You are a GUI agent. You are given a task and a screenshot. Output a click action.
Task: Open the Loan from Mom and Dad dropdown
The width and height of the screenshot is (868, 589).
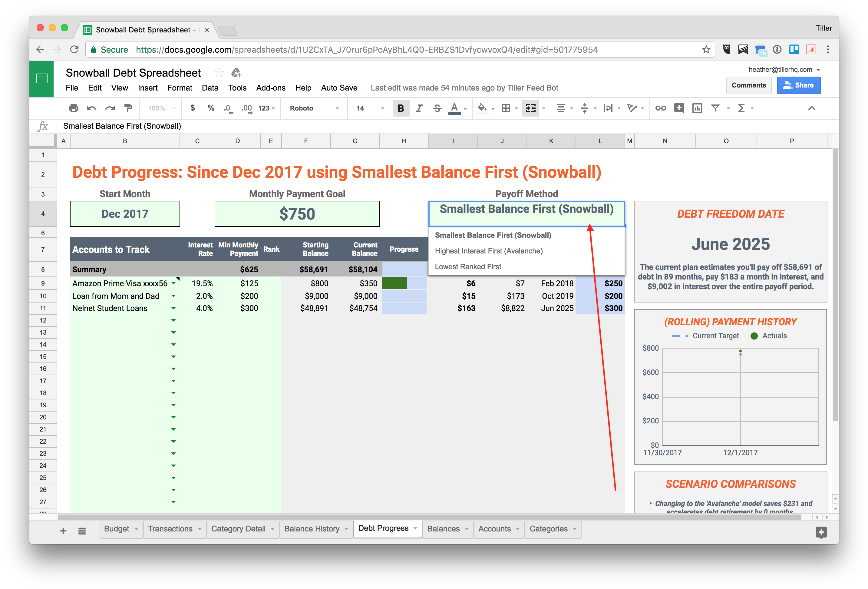pos(173,296)
